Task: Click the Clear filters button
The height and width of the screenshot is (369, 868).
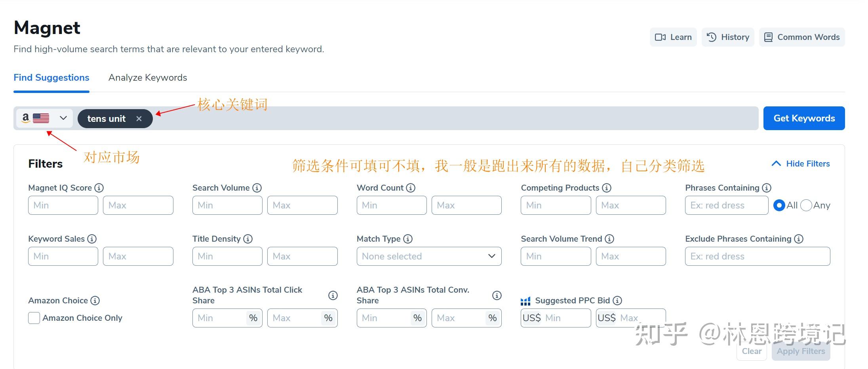Action: pyautogui.click(x=752, y=351)
